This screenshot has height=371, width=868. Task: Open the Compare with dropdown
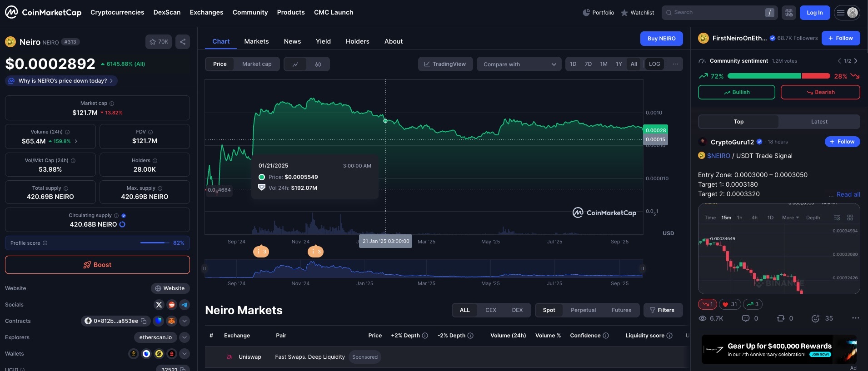519,64
